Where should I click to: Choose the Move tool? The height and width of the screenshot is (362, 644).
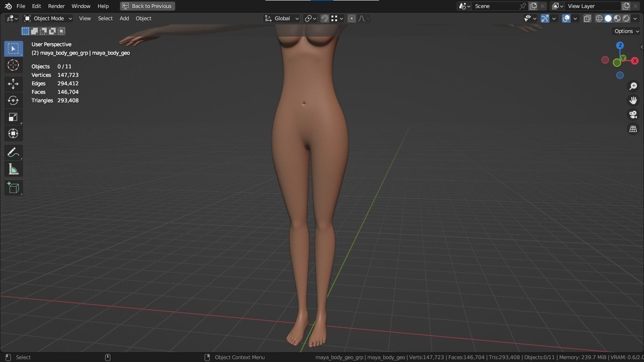pos(13,84)
